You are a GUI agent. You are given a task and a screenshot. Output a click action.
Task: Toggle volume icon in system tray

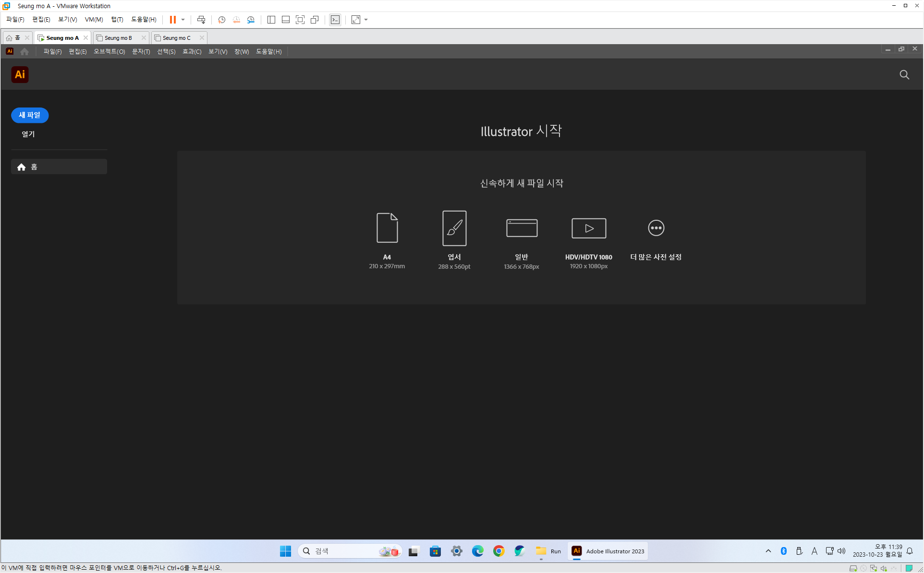click(x=841, y=551)
